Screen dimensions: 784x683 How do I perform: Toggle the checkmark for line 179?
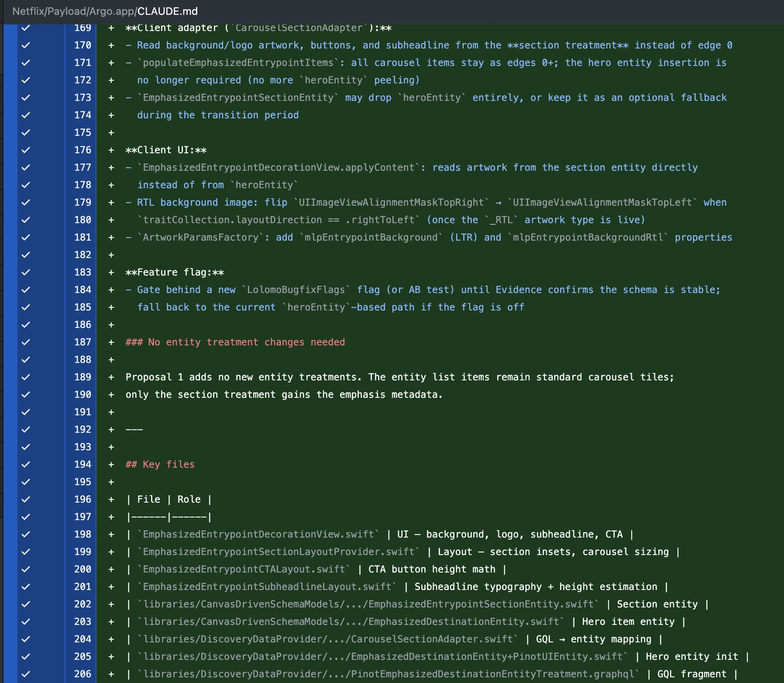[26, 202]
